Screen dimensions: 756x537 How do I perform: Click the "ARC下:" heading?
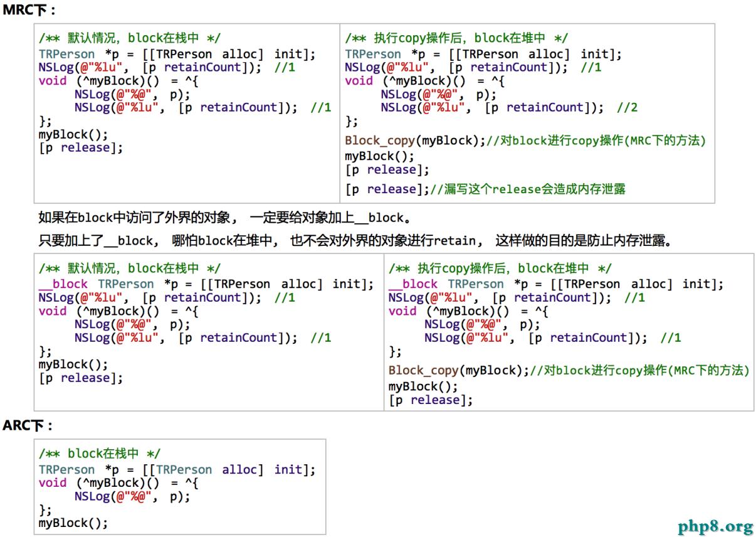(28, 425)
